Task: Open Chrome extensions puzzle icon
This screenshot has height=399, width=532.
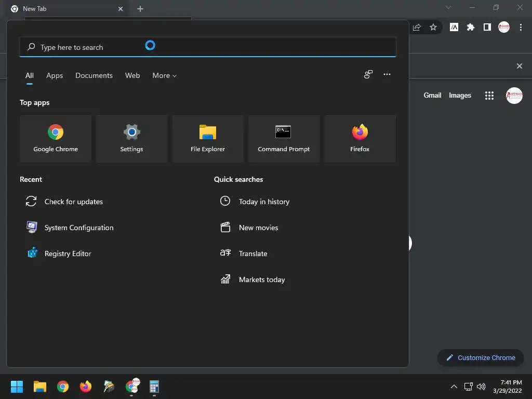Action: [470, 27]
